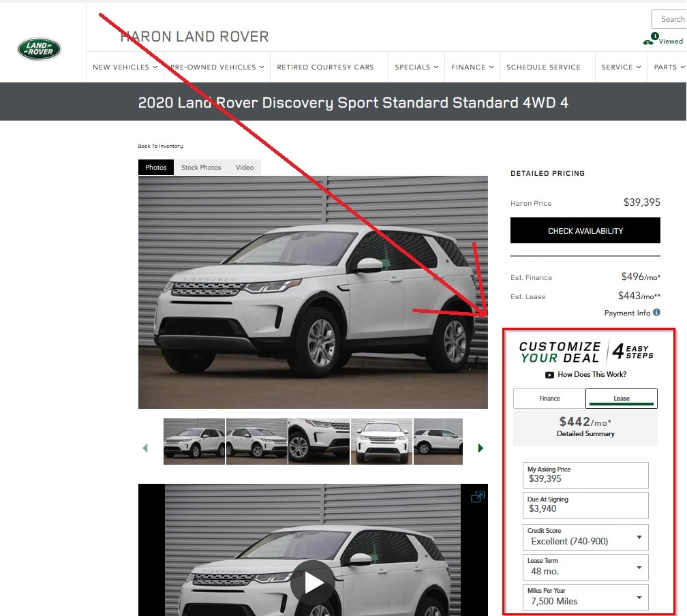
Task: Edit the Due At Signing field
Action: [x=585, y=505]
